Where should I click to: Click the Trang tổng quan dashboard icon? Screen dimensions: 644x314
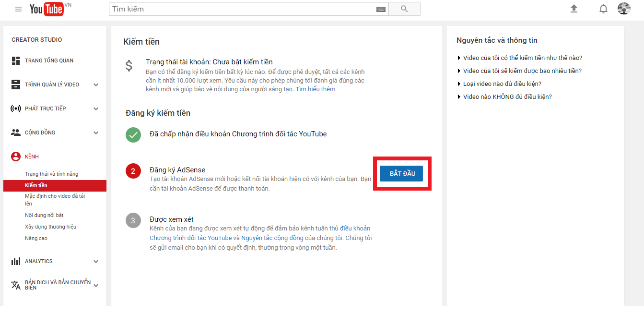16,60
